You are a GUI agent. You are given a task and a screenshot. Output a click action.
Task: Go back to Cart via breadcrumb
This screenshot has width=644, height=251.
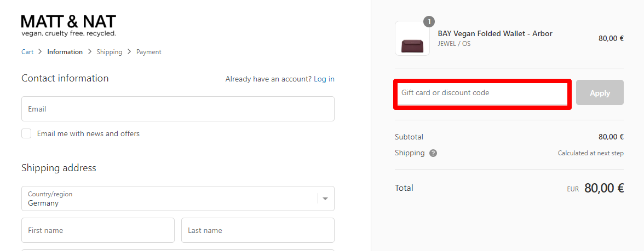tap(27, 52)
